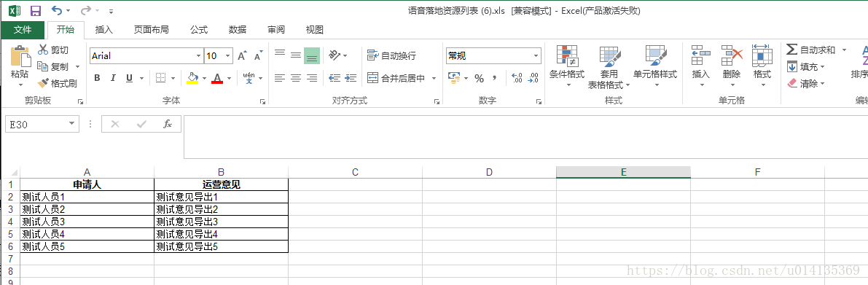The width and height of the screenshot is (868, 285).
Task: Open the 公式 ribbon tab
Action: [199, 29]
